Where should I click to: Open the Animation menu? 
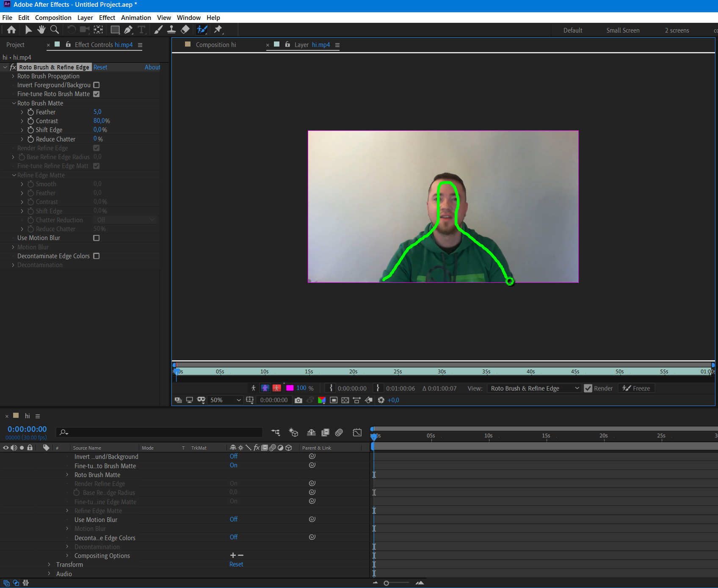click(x=136, y=18)
